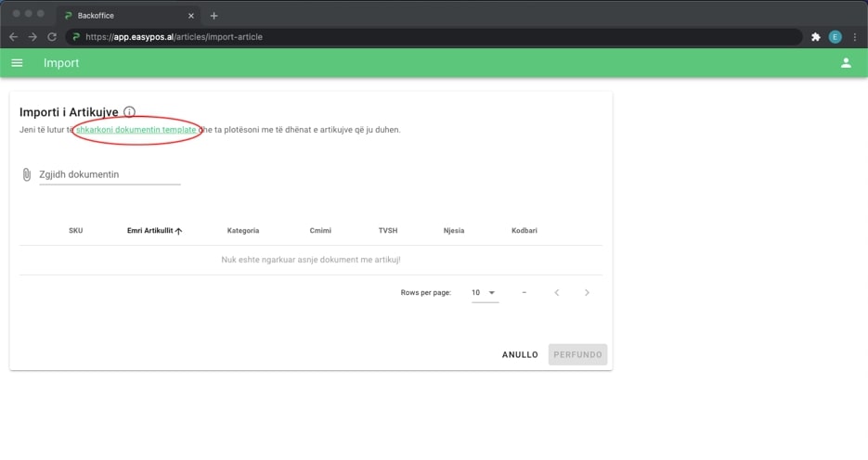Click the shkarkoni dokumentin template link
The image size is (868, 460).
[136, 130]
